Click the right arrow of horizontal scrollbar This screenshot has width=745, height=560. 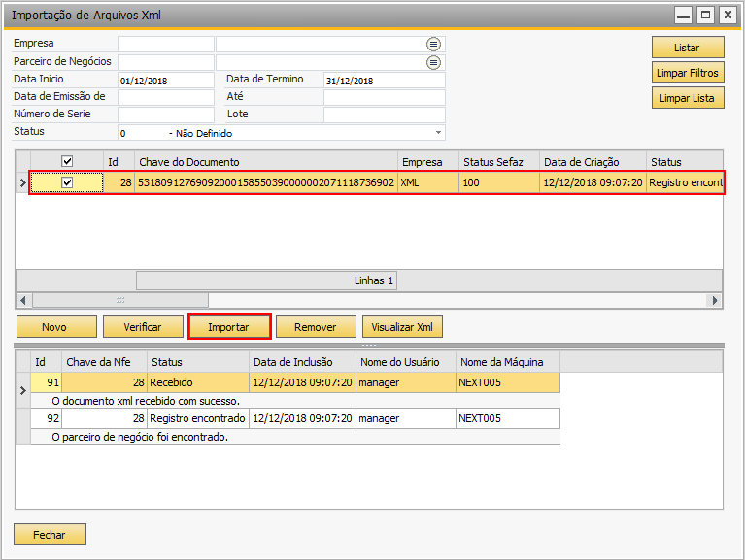[714, 300]
